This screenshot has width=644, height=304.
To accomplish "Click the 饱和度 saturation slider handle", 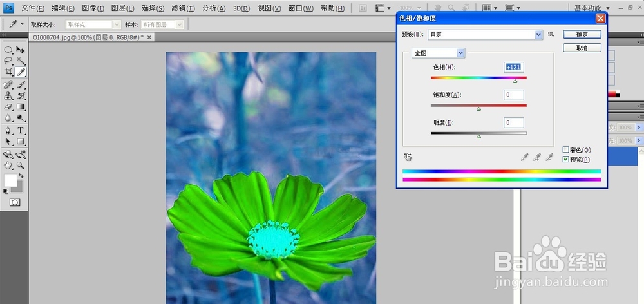I will [478, 109].
